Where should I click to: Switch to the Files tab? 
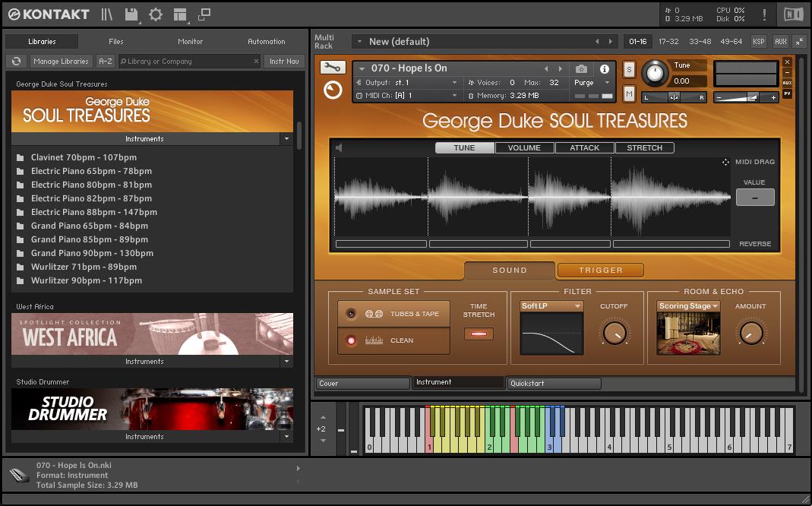pos(116,42)
